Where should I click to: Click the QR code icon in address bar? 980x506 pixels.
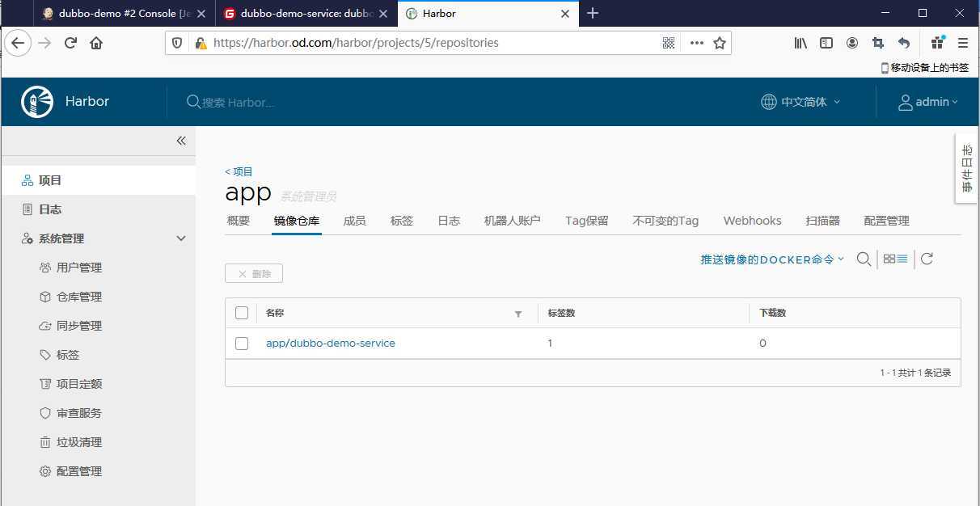point(669,43)
